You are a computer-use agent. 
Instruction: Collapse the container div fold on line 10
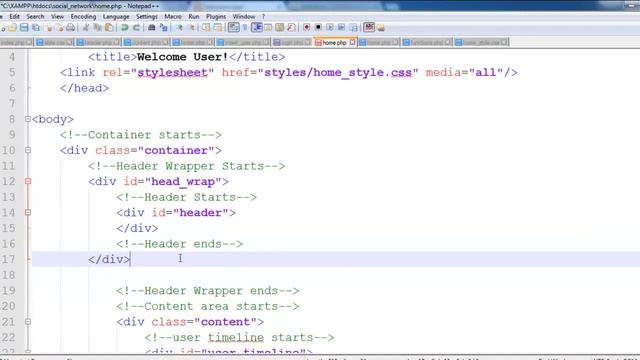28,150
